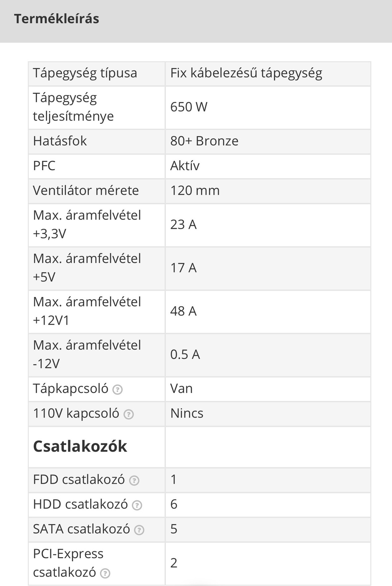Open the PCI-Express csatlakozó help icon
The width and height of the screenshot is (392, 586).
coord(105,573)
